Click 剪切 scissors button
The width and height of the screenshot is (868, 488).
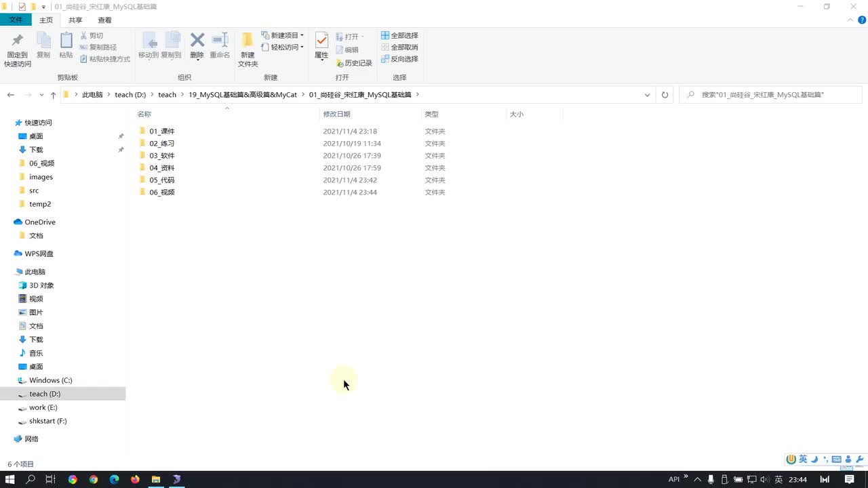(x=92, y=35)
